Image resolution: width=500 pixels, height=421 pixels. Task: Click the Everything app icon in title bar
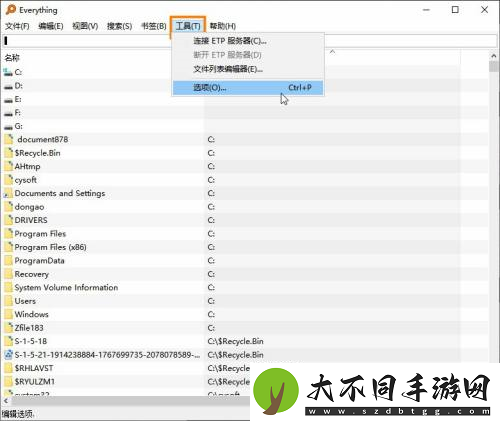(11, 10)
